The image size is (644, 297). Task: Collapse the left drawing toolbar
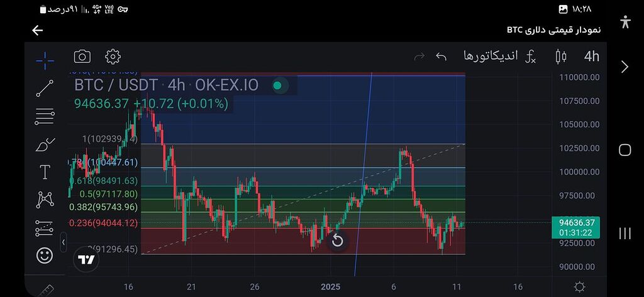click(63, 242)
